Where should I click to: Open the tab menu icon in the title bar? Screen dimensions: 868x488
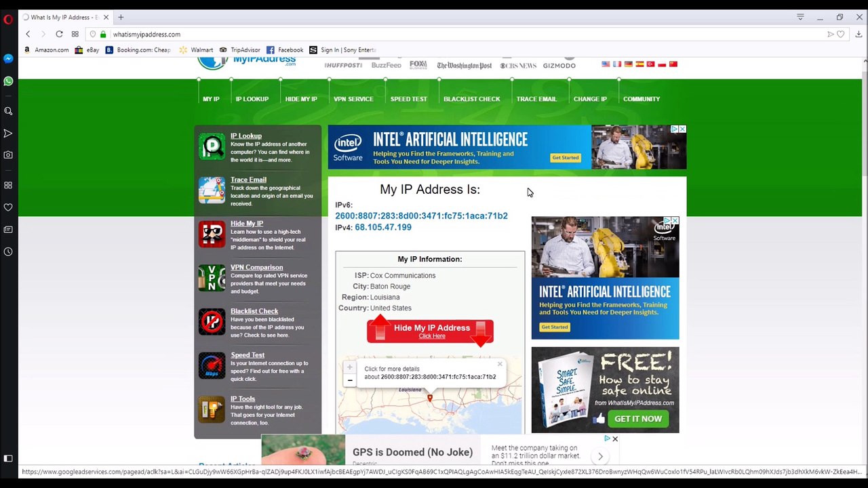[800, 17]
